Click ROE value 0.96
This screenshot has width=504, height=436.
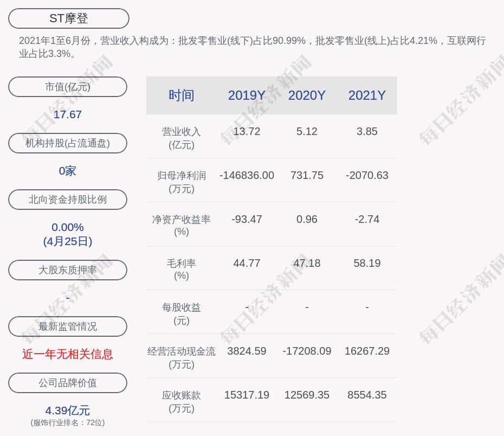coord(307,219)
